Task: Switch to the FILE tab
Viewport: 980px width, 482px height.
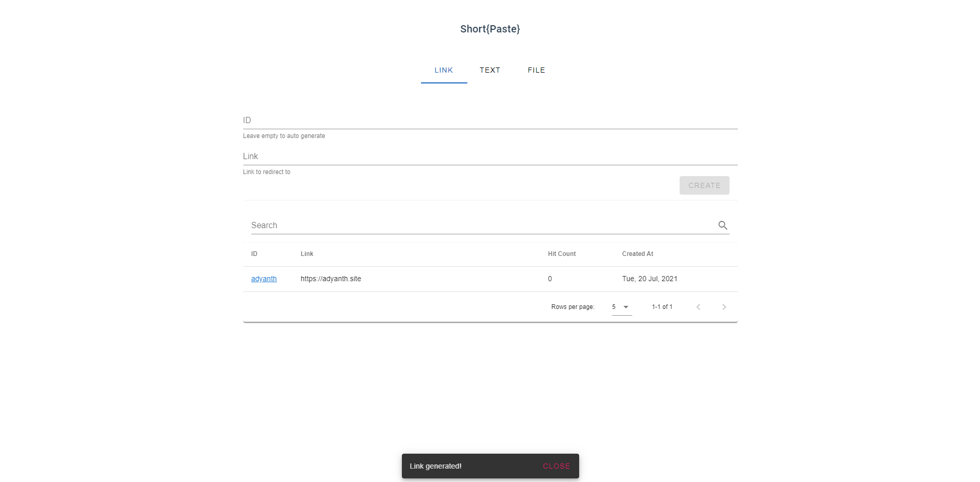Action: [x=536, y=70]
